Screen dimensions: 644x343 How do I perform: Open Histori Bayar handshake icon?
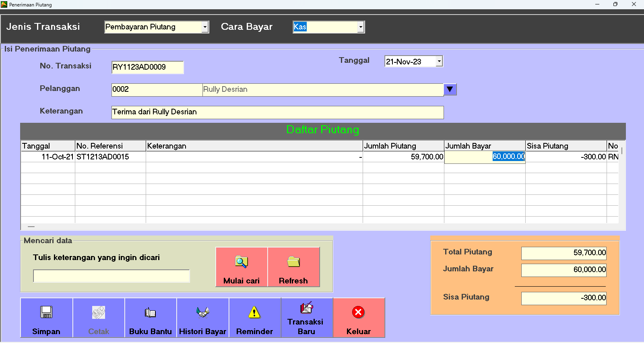click(202, 312)
